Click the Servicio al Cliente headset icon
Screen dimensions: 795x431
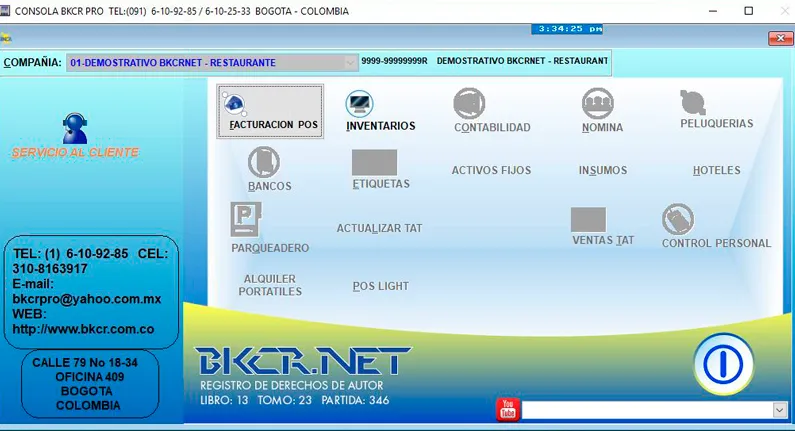tap(75, 128)
